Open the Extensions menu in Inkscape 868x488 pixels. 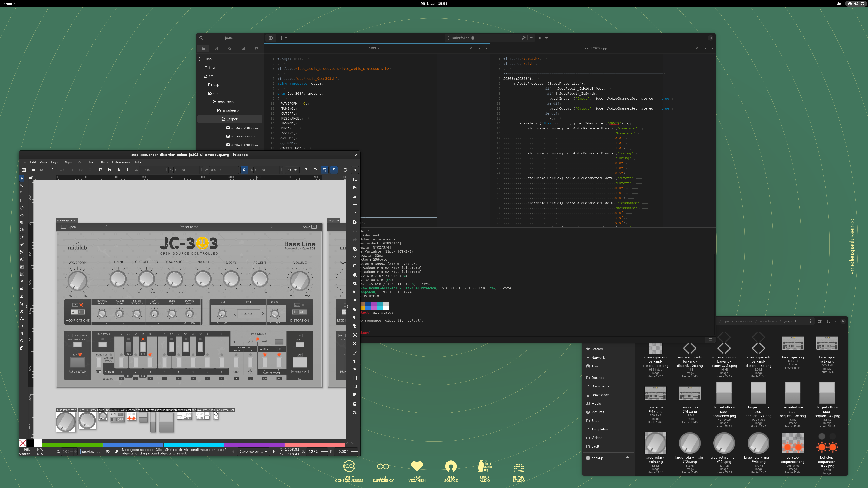click(x=121, y=162)
